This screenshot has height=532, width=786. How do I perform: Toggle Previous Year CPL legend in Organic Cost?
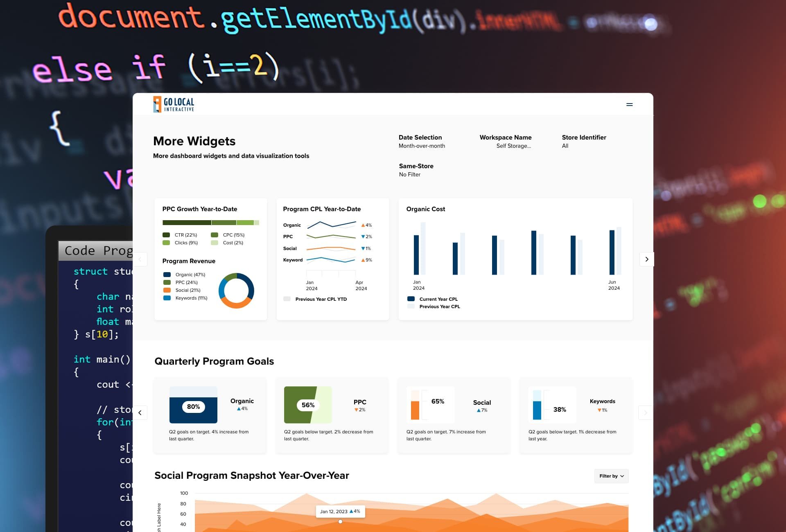click(x=411, y=307)
